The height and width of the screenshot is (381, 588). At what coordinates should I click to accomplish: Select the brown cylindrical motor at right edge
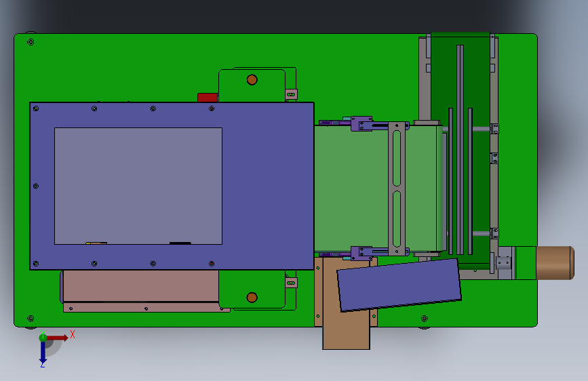coord(555,263)
